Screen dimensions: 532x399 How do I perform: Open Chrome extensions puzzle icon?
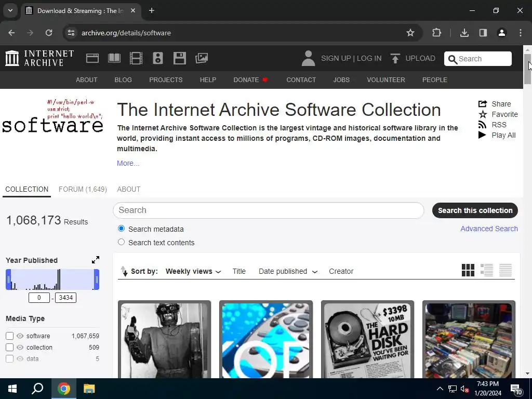click(x=436, y=33)
